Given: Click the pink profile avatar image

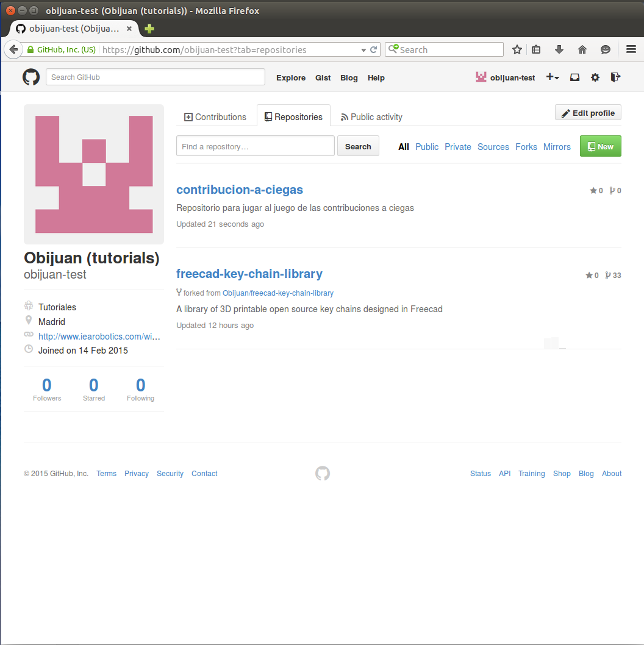Looking at the screenshot, I should 94,174.
